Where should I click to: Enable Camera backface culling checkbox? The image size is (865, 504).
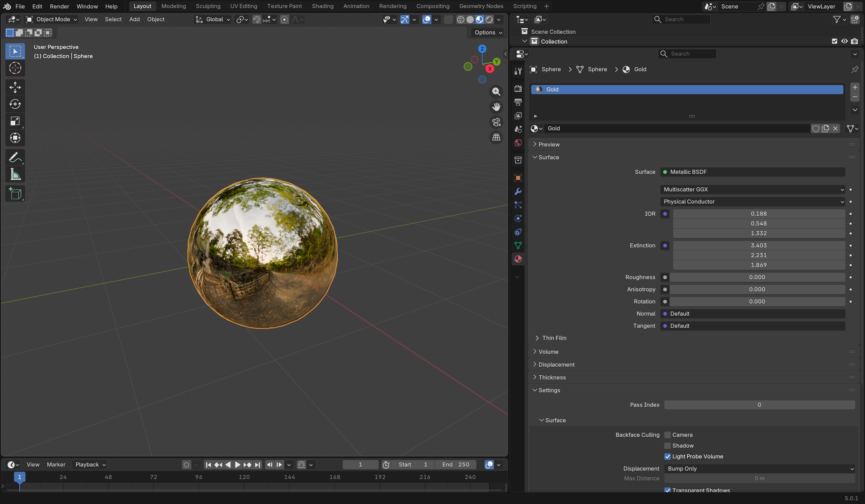(667, 435)
